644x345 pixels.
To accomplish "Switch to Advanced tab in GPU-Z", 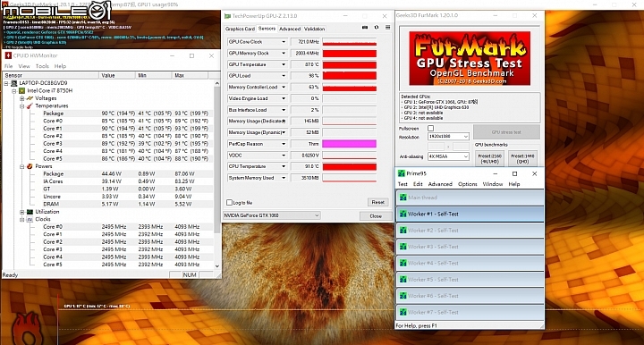I will [290, 29].
